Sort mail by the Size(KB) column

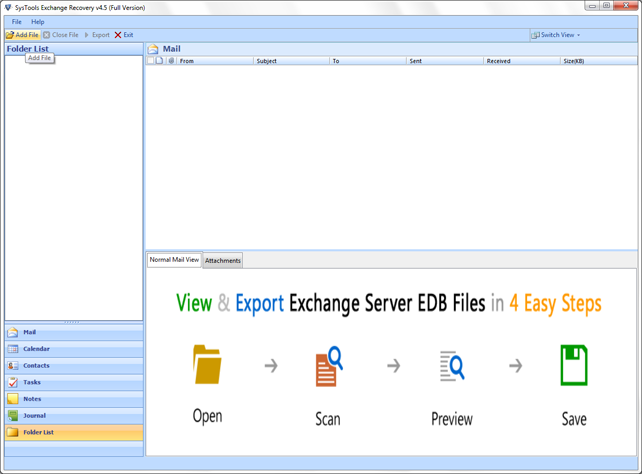coord(598,61)
